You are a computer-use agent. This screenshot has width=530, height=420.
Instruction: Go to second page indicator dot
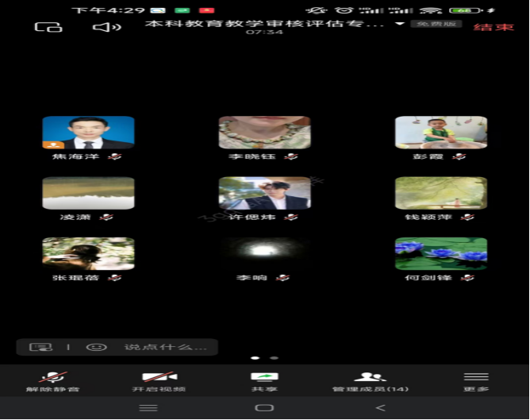pos(275,358)
